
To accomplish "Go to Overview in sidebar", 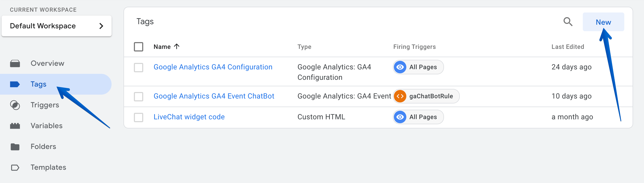I will 56,63.
